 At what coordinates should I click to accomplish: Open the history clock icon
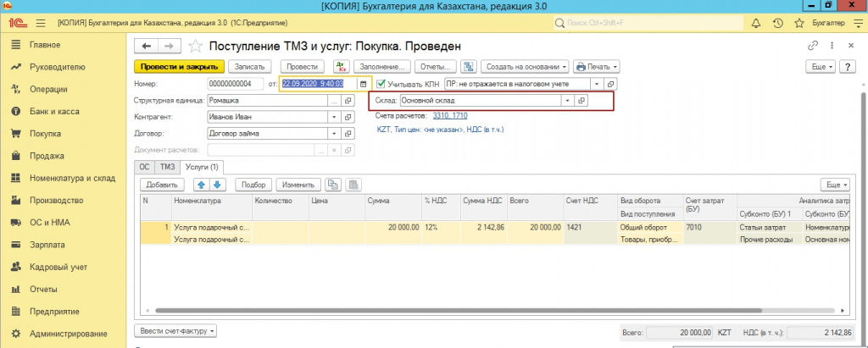[778, 23]
